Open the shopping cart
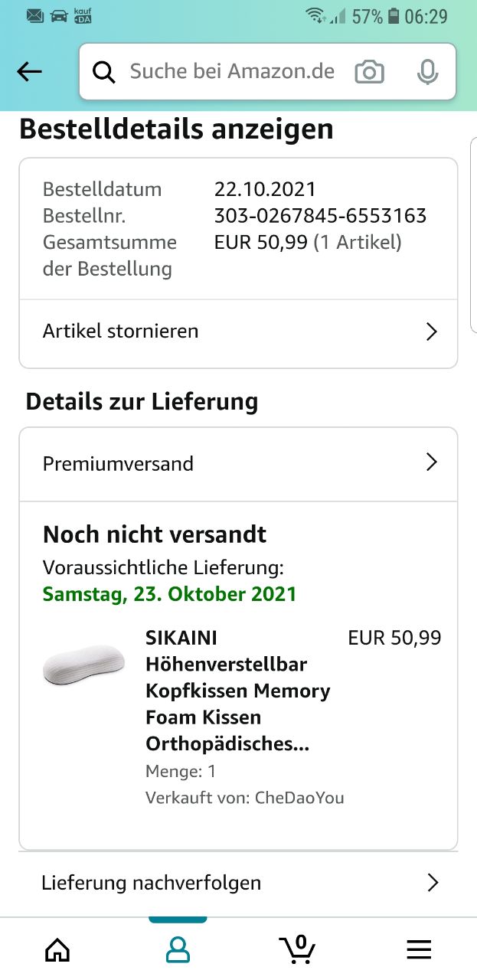Viewport: 477px width, 980px height. click(297, 949)
